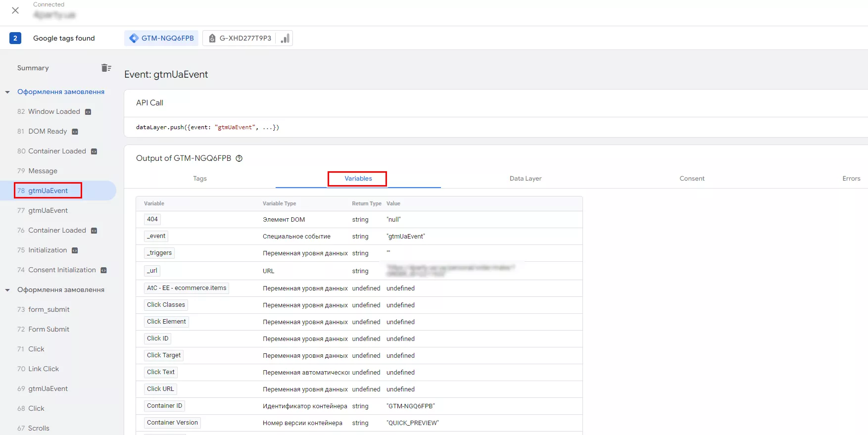Open the Consent tab

click(692, 179)
